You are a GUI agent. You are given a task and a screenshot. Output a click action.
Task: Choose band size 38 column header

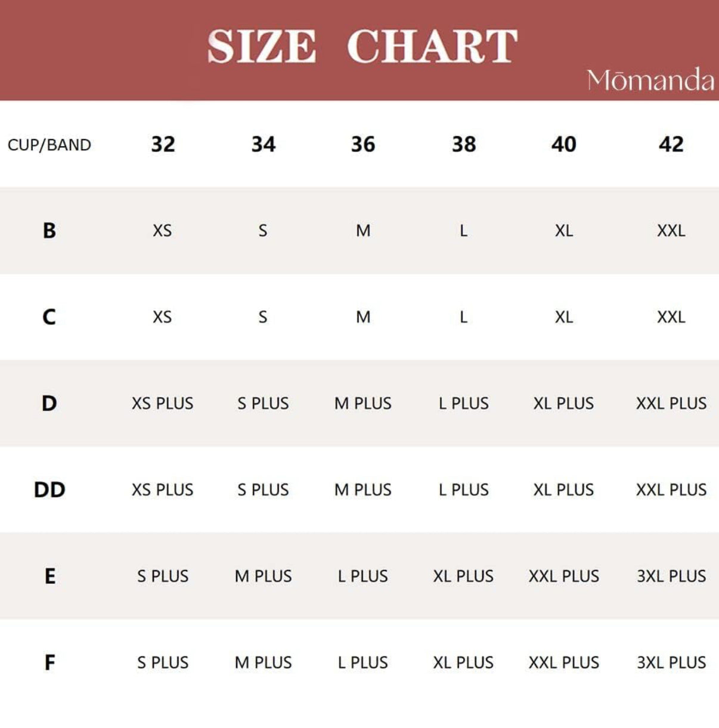(464, 144)
